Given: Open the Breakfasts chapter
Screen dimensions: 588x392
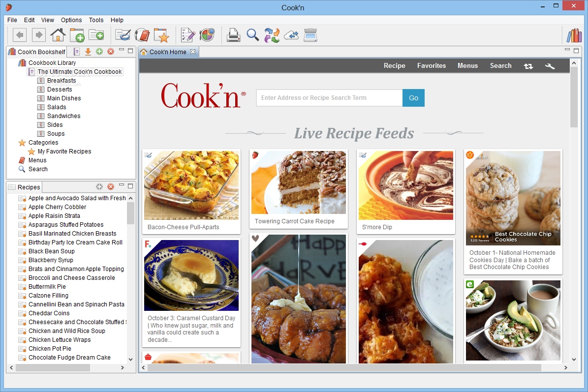Looking at the screenshot, I should click(x=62, y=81).
